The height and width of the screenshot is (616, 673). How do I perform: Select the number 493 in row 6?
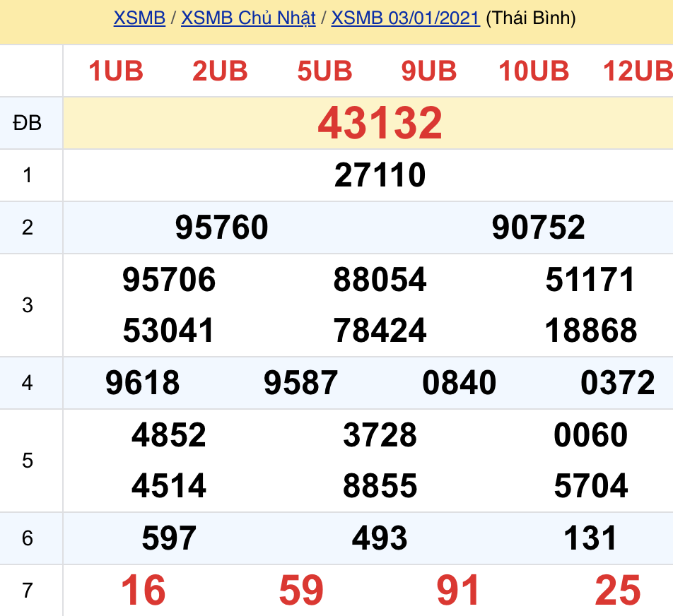[380, 538]
